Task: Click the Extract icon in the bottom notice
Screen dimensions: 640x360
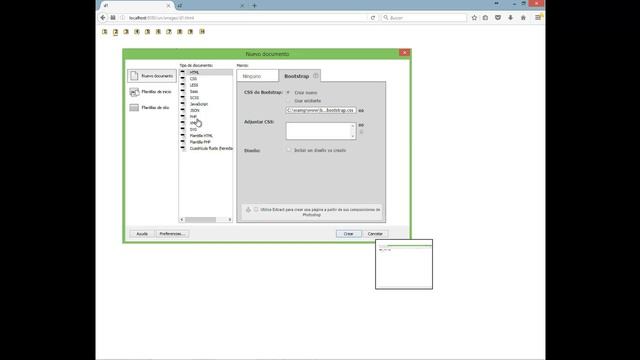Action: 248,209
